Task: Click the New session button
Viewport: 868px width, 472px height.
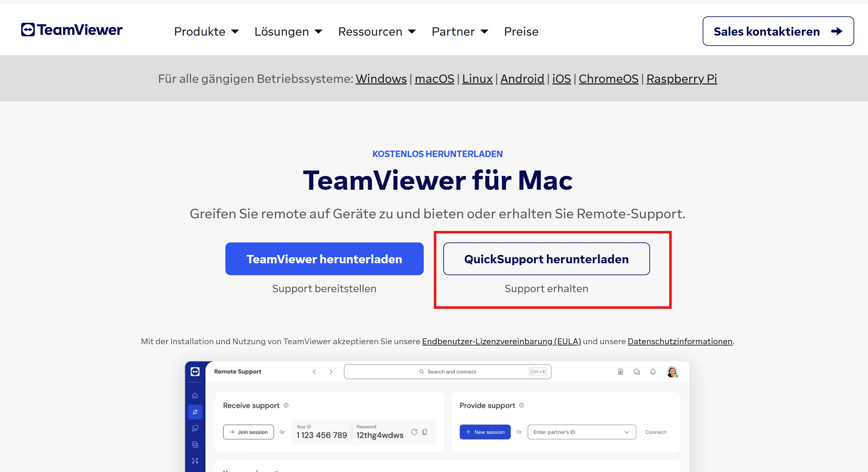Action: coord(485,432)
